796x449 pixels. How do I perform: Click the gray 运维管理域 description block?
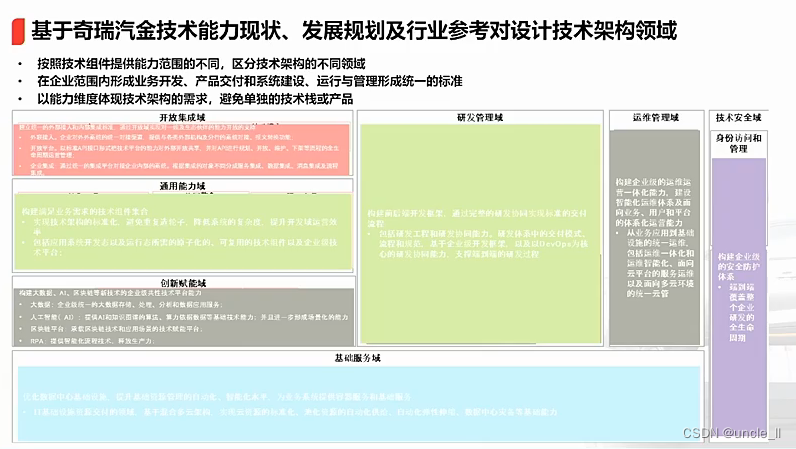coord(655,237)
